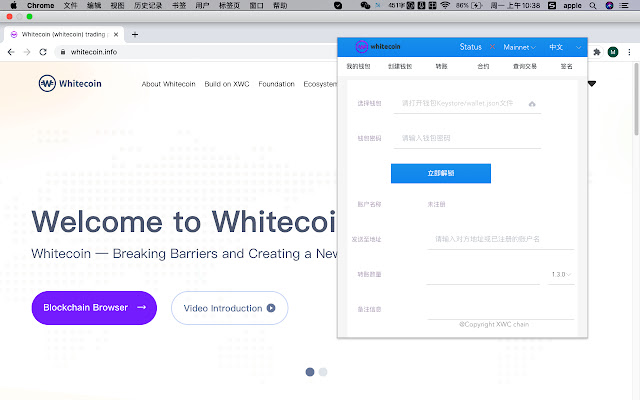Screen dimensions: 640x400
Task: Click the Whitecoin site logo
Action: pyautogui.click(x=70, y=83)
